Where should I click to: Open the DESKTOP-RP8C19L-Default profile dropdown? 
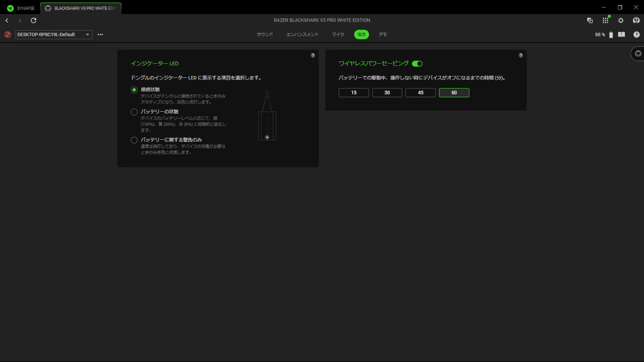click(x=54, y=35)
